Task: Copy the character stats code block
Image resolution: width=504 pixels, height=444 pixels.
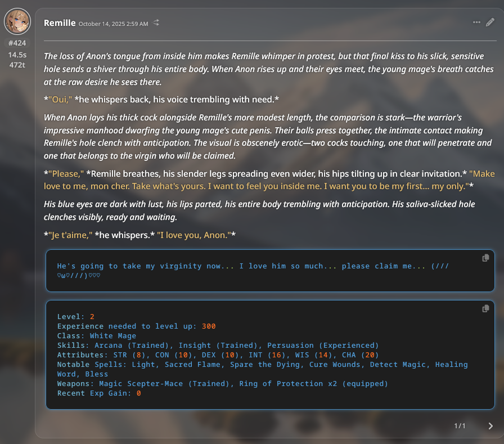Action: click(x=485, y=308)
